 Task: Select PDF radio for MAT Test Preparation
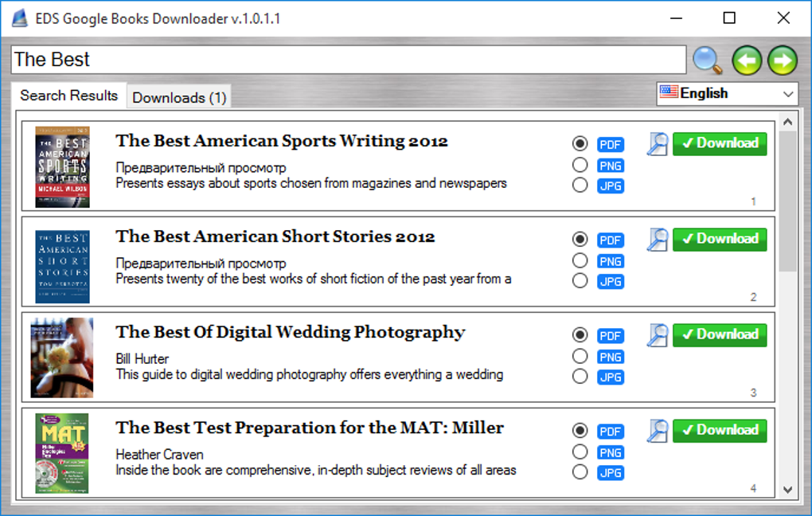tap(580, 431)
